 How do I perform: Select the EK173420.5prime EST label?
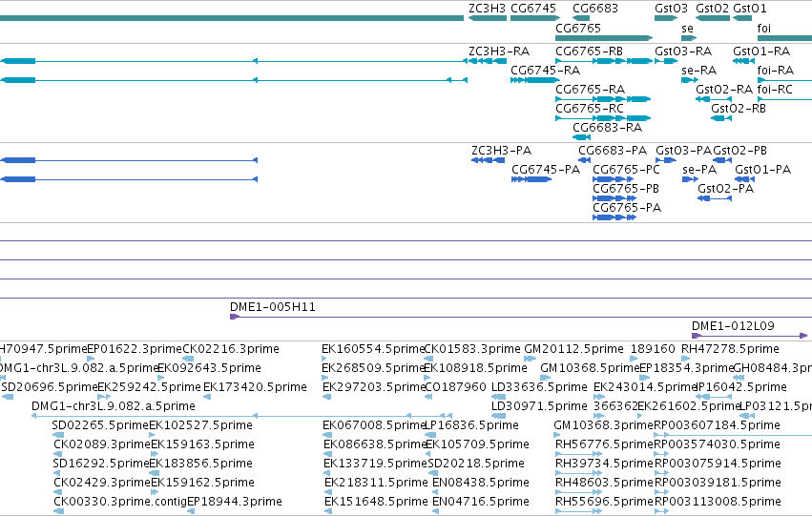pyautogui.click(x=255, y=387)
